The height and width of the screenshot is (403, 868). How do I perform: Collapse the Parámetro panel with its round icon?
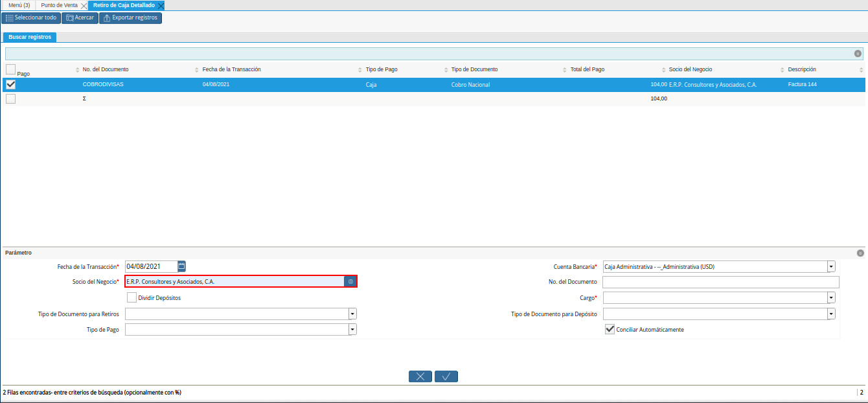coord(860,253)
